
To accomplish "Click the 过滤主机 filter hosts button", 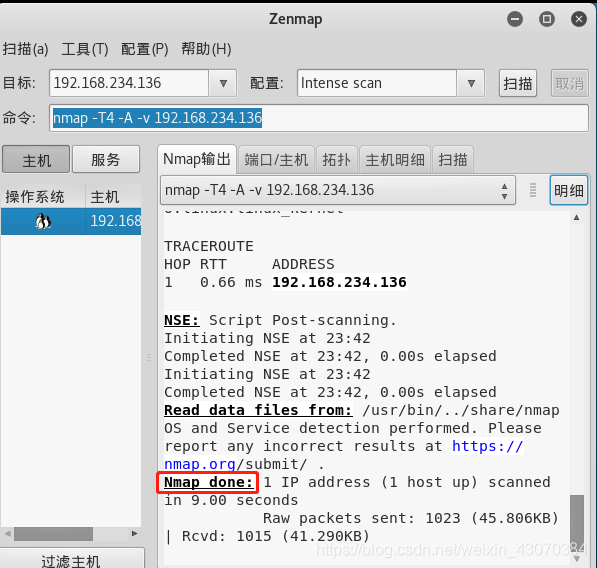I will click(72, 561).
